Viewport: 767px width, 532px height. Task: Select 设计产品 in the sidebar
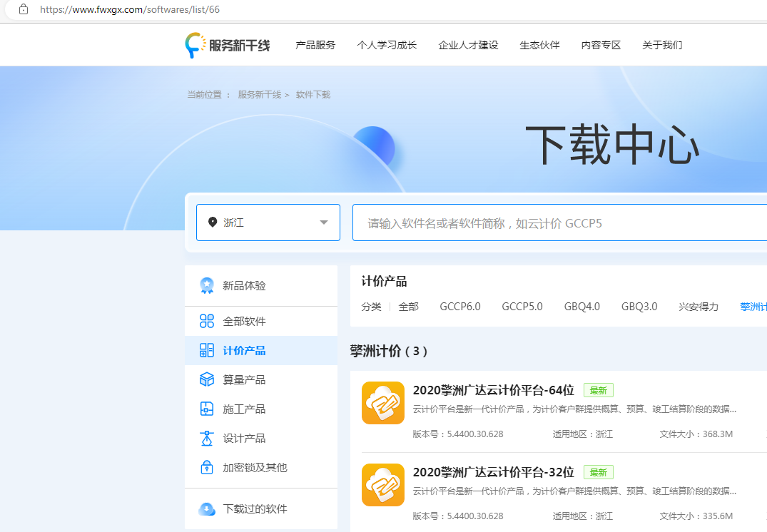[261, 438]
